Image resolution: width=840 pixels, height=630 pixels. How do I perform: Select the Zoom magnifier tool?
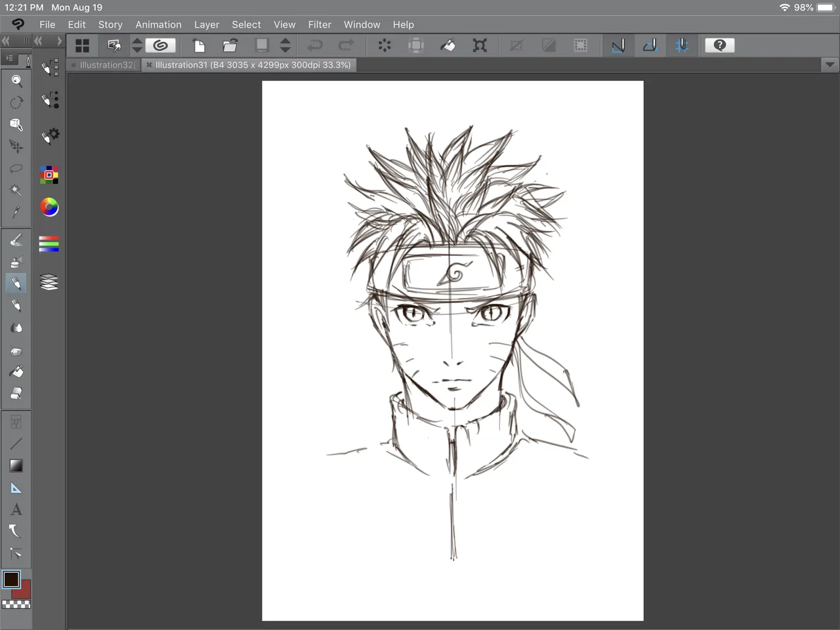point(16,81)
